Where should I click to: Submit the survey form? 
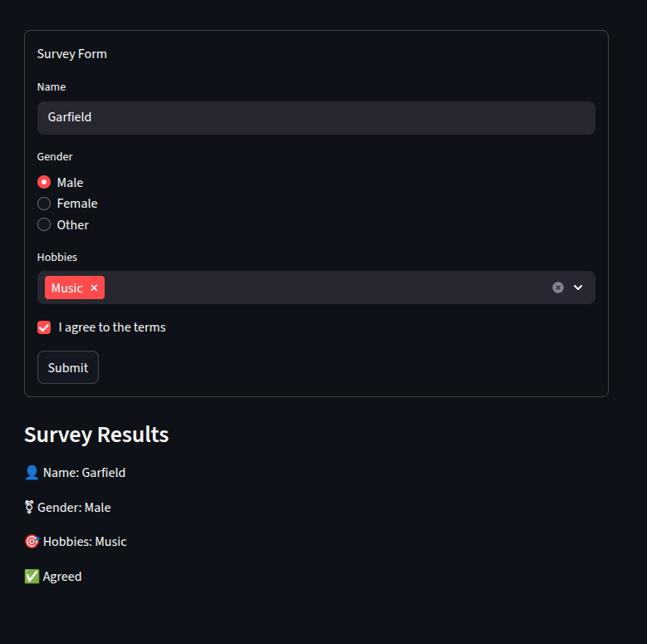68,367
